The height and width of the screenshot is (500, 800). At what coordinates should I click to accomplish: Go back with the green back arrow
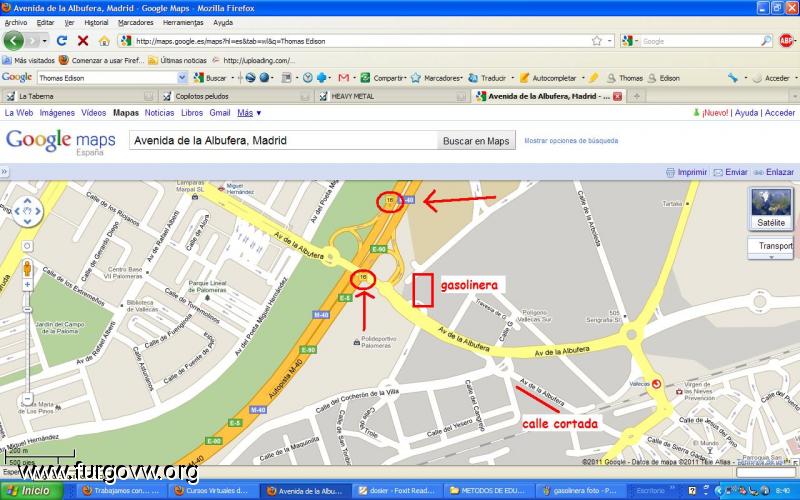pyautogui.click(x=14, y=40)
